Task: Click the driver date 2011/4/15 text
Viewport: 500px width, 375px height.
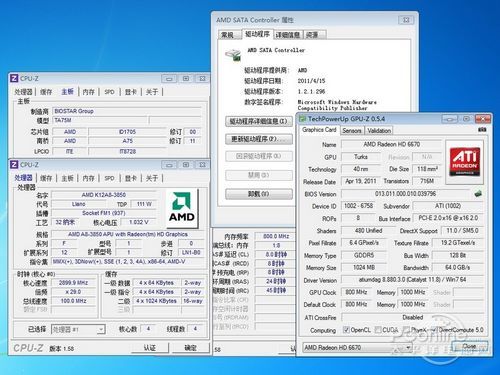Action: tap(311, 81)
